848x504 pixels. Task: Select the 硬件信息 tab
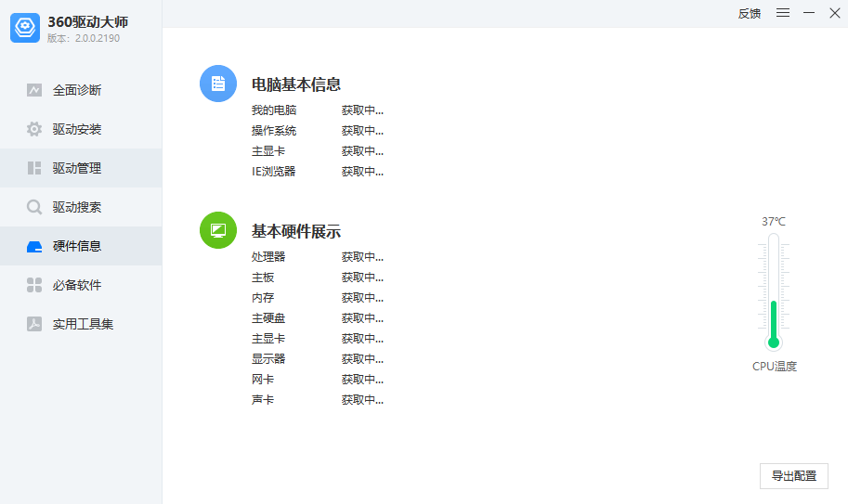81,246
